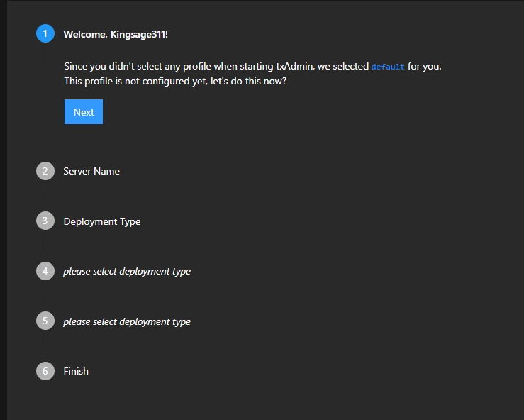
Task: Jump to the Finish step label
Action: coord(76,371)
